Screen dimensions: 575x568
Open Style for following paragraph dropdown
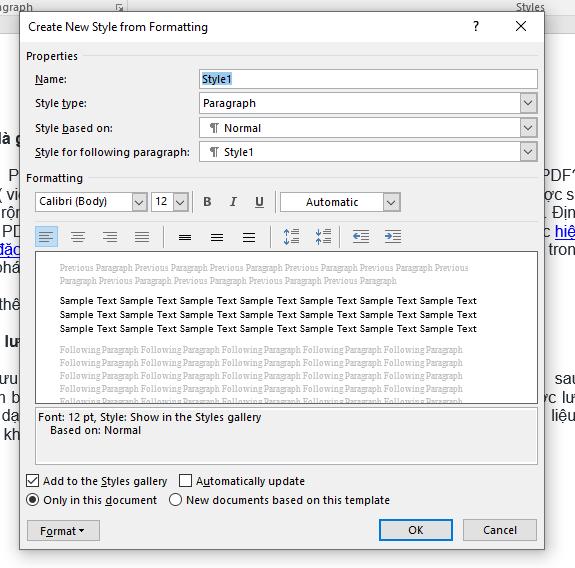coord(528,152)
